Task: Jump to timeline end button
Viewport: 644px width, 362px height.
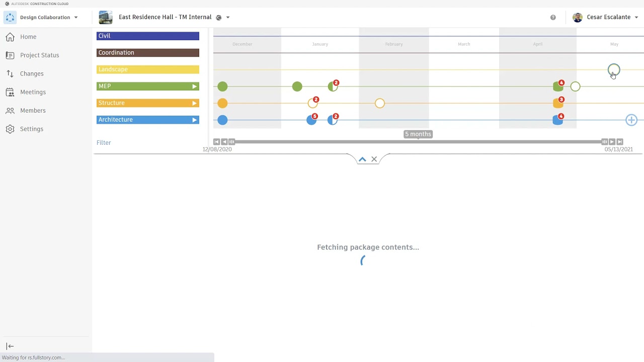Action: point(620,142)
